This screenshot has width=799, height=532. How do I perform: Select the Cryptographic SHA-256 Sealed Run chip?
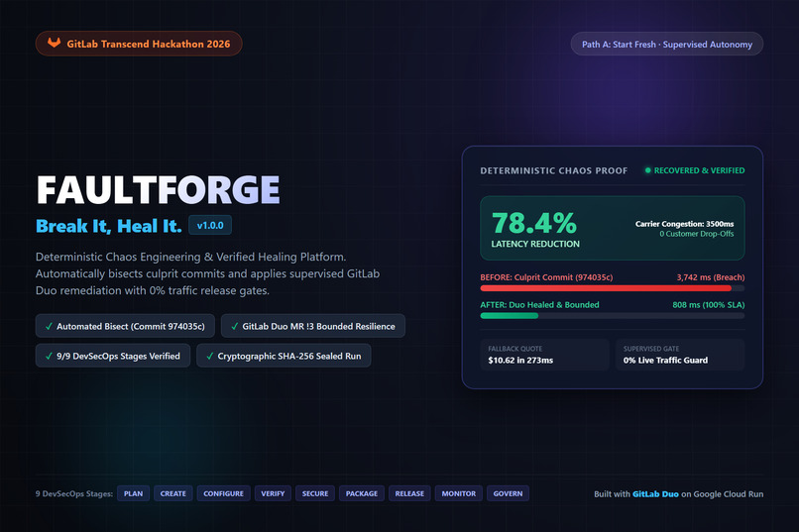(284, 356)
